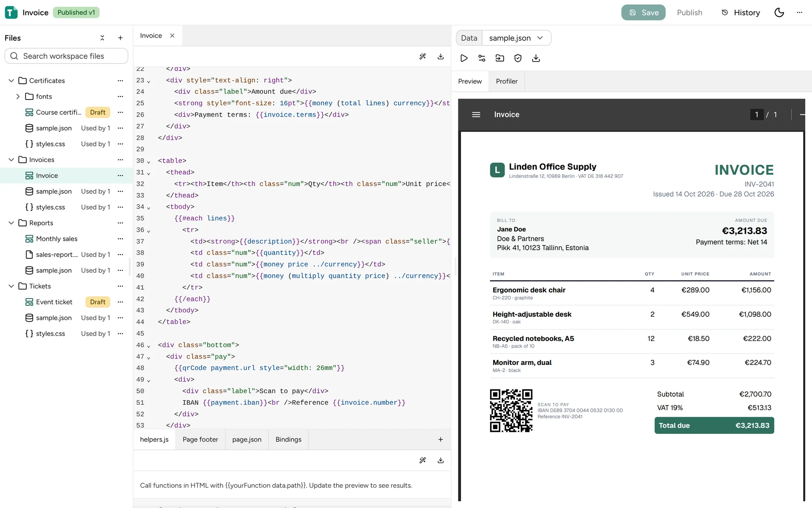
Task: Fold the code block at line 30
Action: coord(148,162)
